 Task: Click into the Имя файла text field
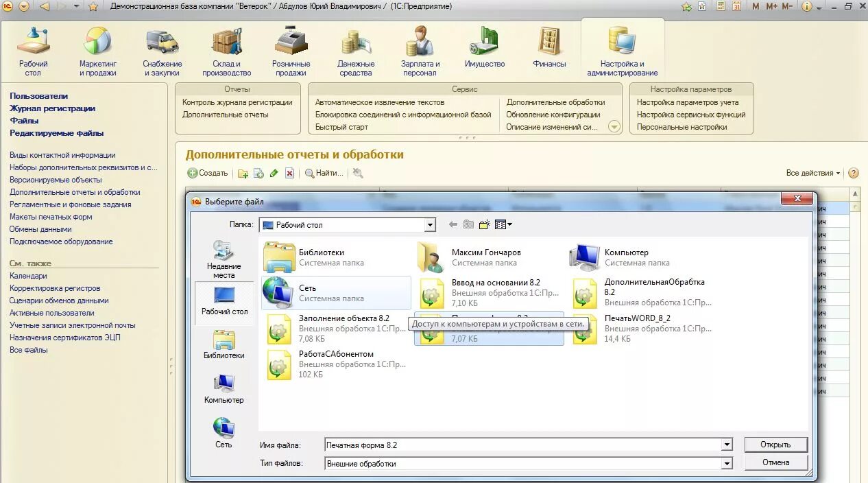(523, 445)
